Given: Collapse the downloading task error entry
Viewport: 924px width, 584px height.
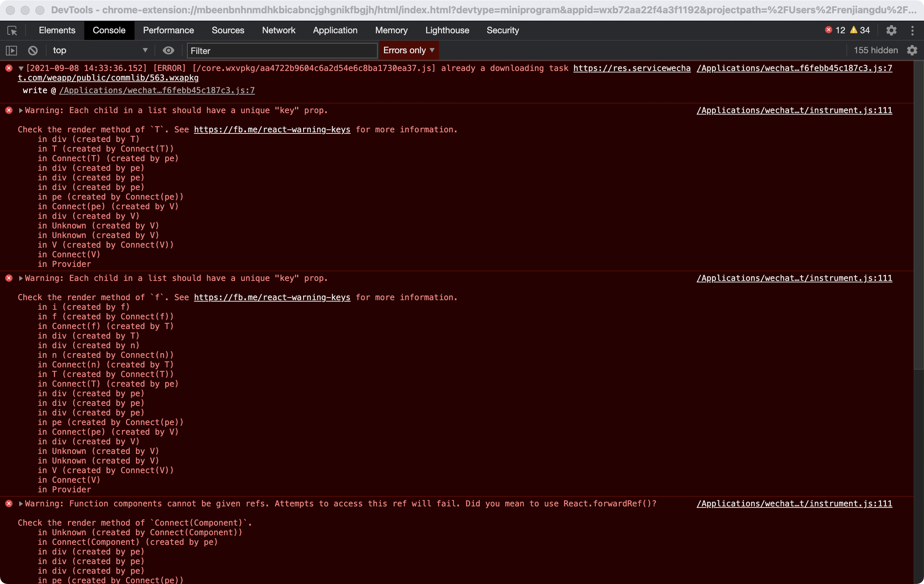Looking at the screenshot, I should 21,68.
